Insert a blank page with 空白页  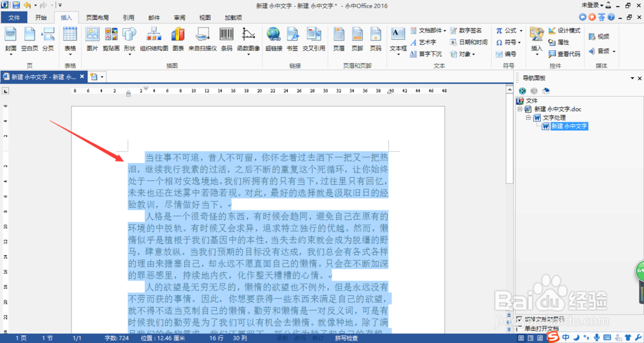(30, 39)
